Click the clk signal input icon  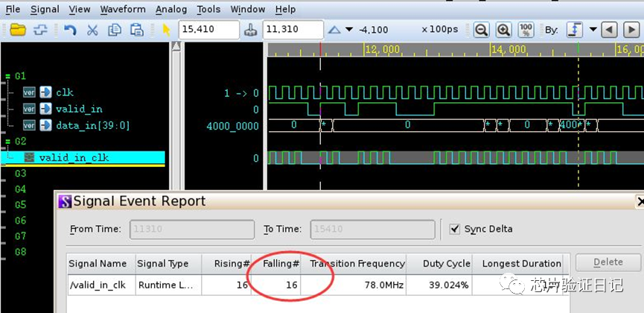45,92
